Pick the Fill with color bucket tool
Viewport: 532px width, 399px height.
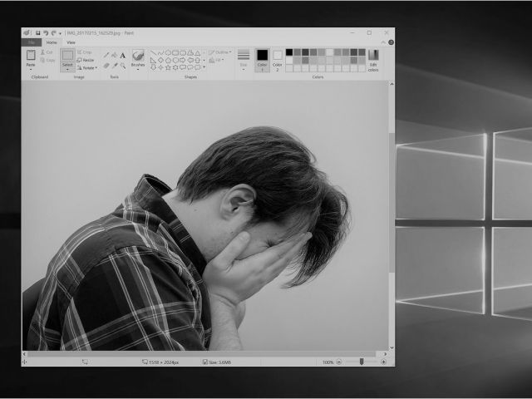click(114, 55)
